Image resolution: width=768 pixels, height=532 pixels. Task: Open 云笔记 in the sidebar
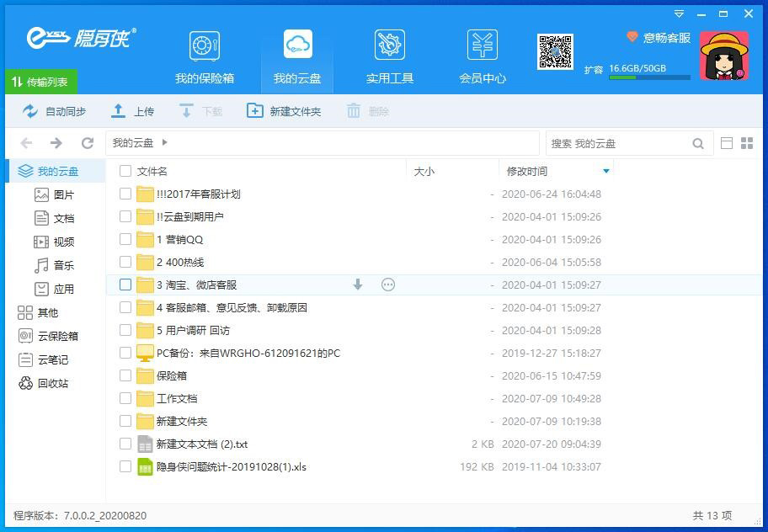43,359
